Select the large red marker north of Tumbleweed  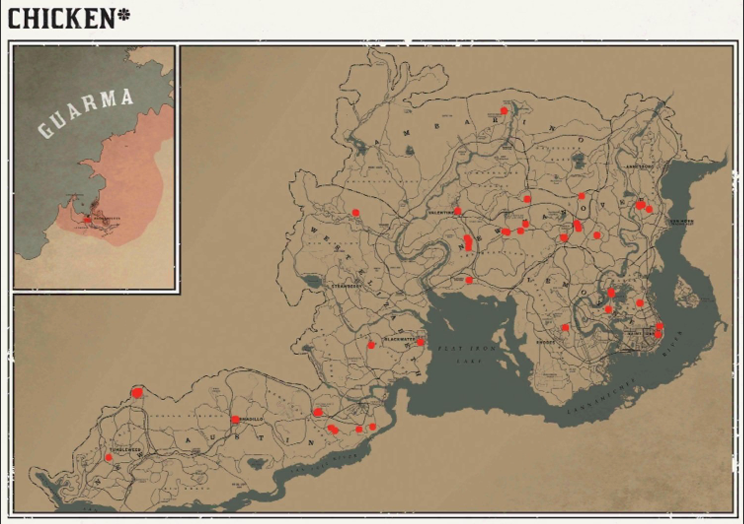coord(137,393)
